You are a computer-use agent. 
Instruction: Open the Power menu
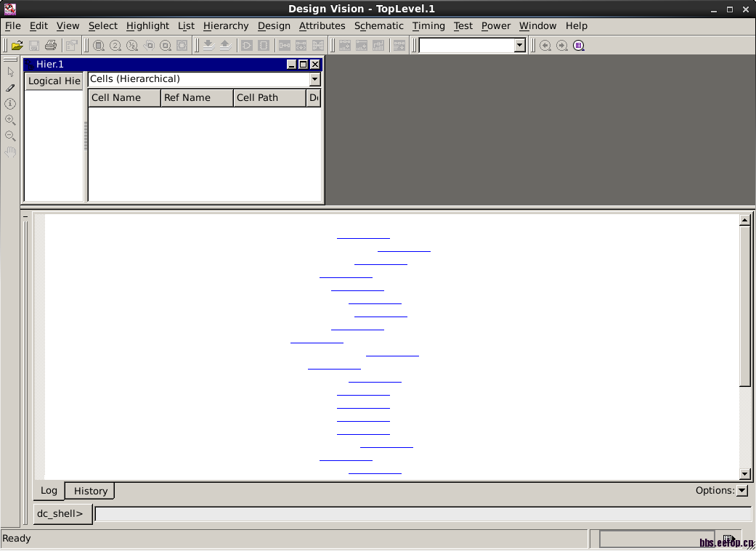pos(495,25)
